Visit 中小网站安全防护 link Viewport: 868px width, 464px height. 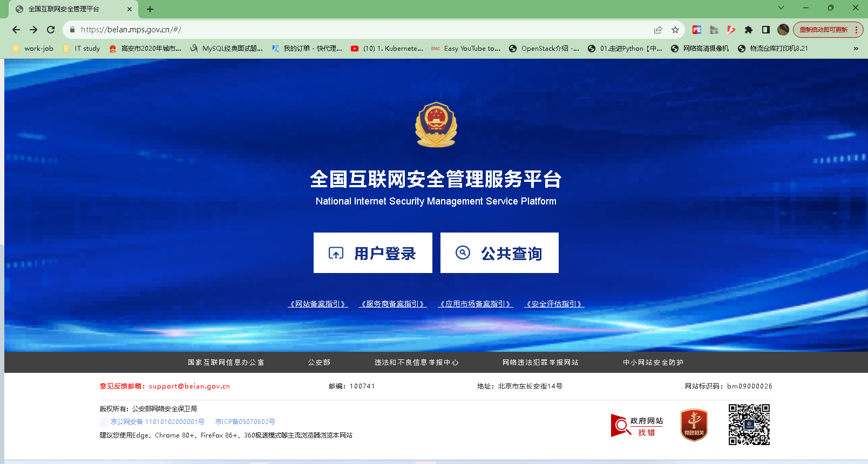653,363
